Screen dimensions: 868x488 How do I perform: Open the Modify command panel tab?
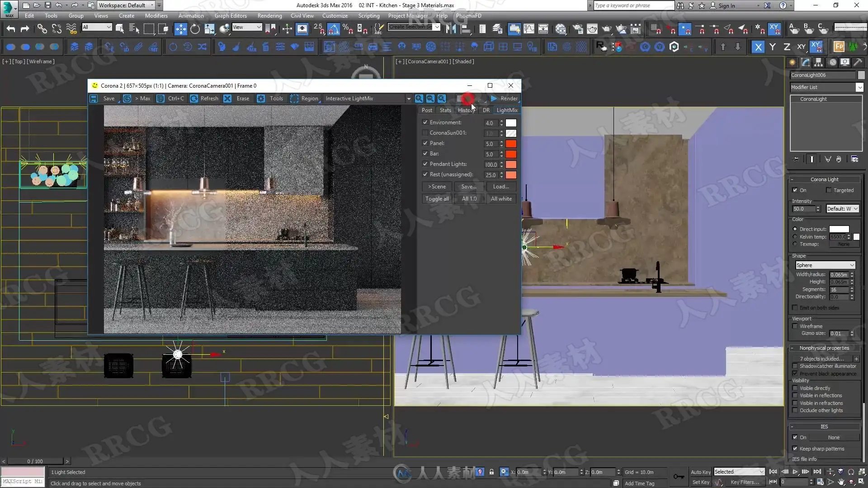point(806,62)
